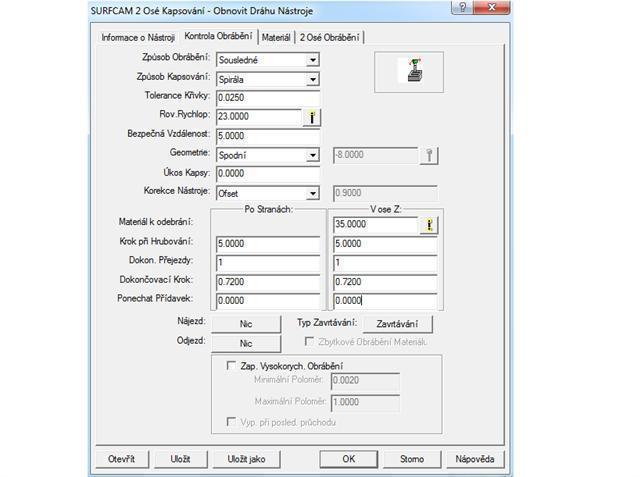
Task: Switch to Informace o Nástroji tab
Action: (139, 38)
